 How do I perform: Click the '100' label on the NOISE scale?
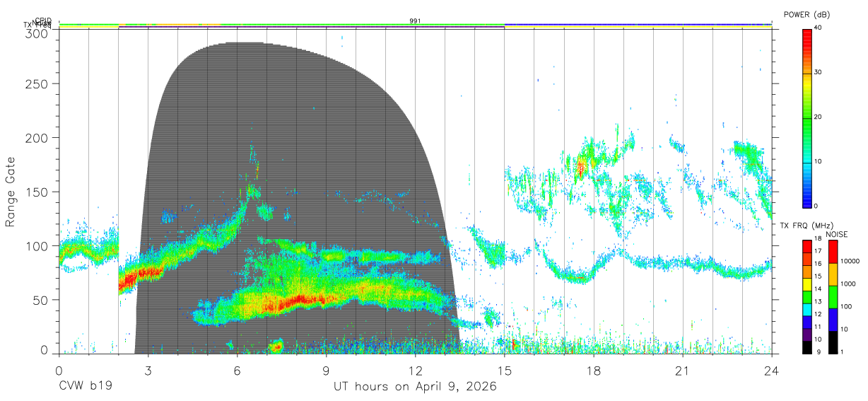[x=846, y=306]
